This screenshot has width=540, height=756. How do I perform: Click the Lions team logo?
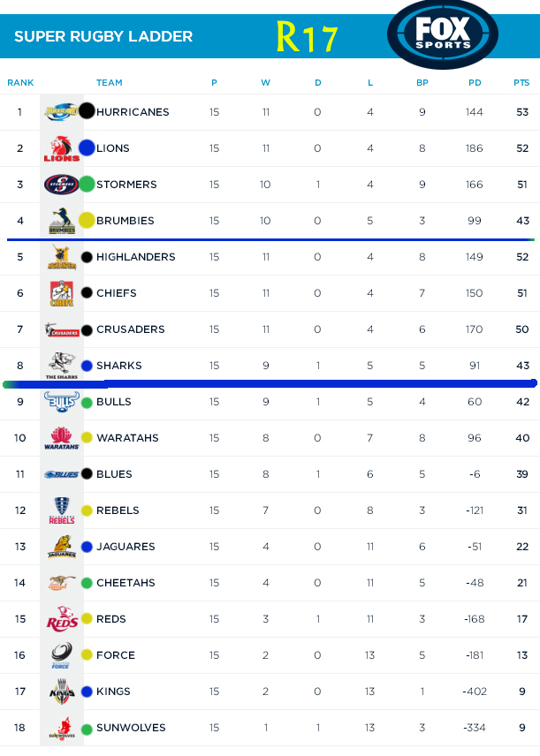tap(60, 148)
